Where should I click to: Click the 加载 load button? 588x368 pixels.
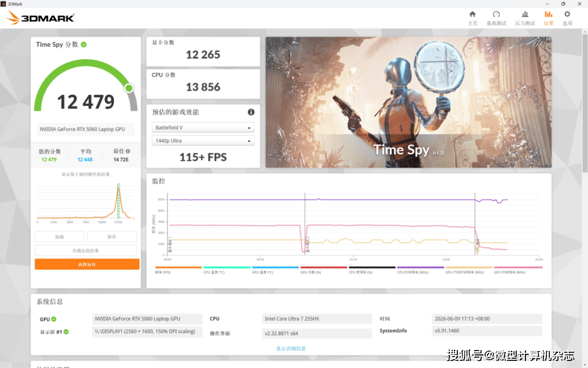(x=59, y=237)
